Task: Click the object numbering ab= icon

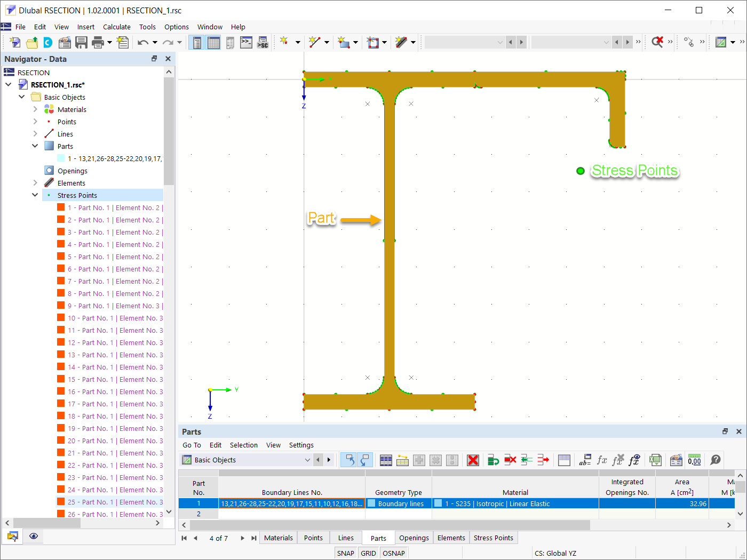Action: click(585, 460)
